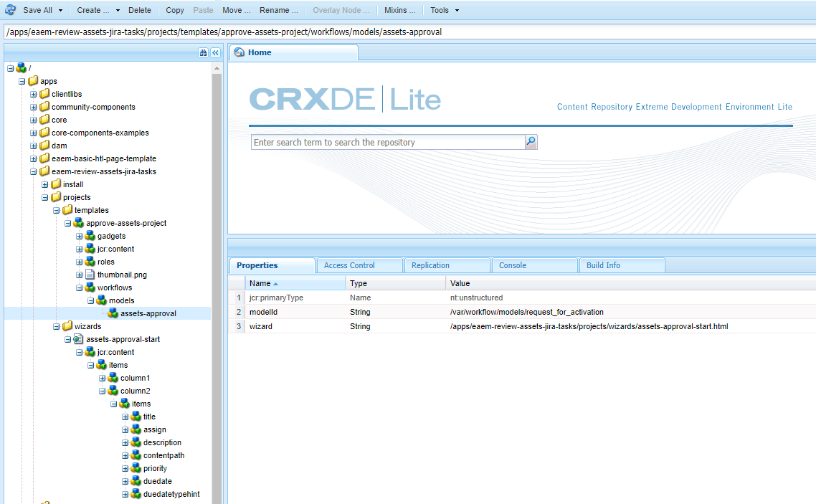
Task: Switch to the Access Control tab
Action: click(359, 265)
